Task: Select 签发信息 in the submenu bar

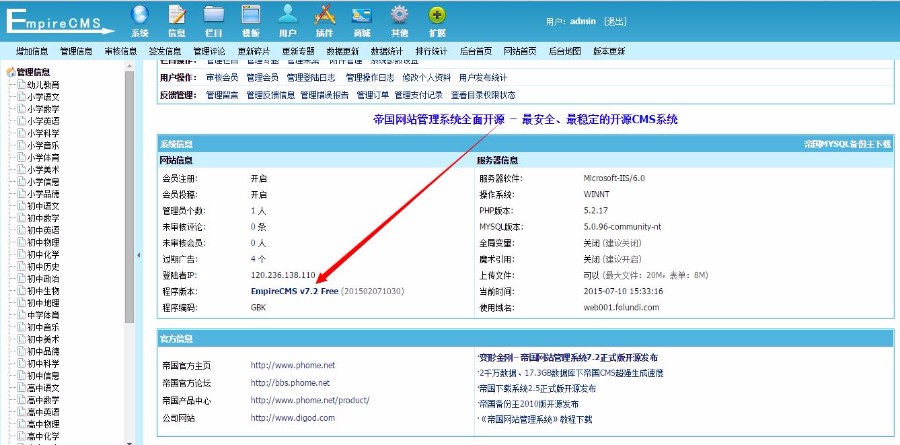Action: pos(165,51)
